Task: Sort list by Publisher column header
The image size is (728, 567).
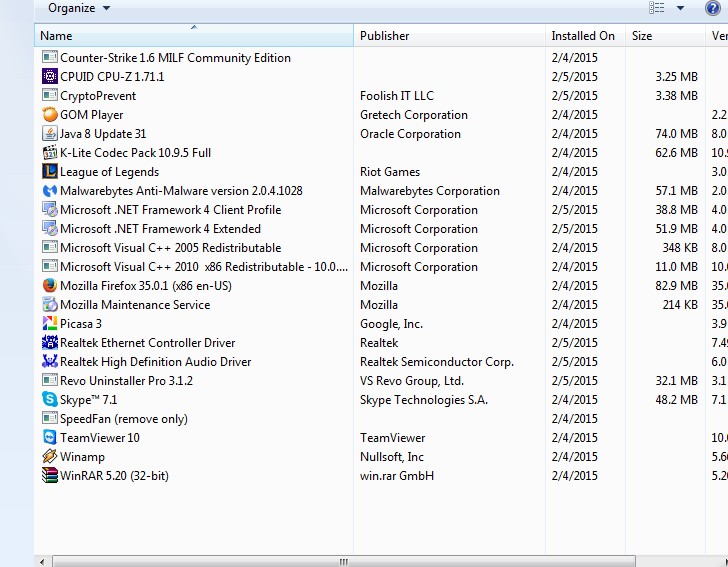Action: 448,36
